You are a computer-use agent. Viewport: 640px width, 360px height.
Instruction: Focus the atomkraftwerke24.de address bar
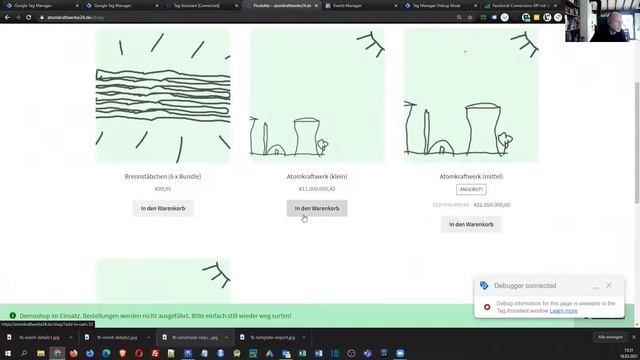pyautogui.click(x=245, y=18)
